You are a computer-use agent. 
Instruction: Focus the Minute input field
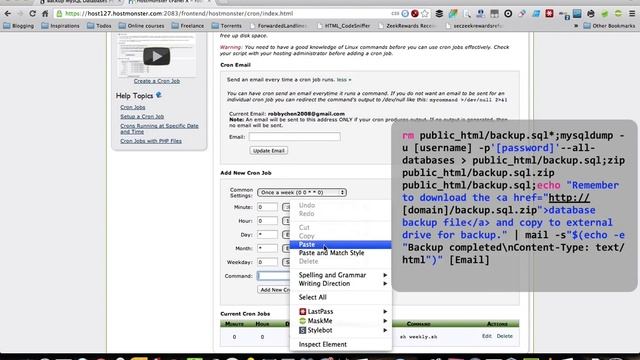point(267,207)
